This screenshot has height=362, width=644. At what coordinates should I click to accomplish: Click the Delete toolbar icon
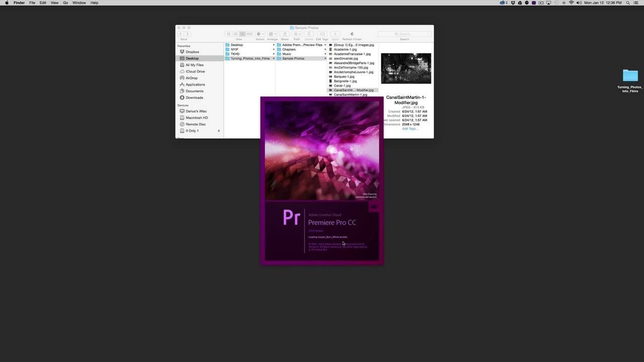click(x=309, y=34)
